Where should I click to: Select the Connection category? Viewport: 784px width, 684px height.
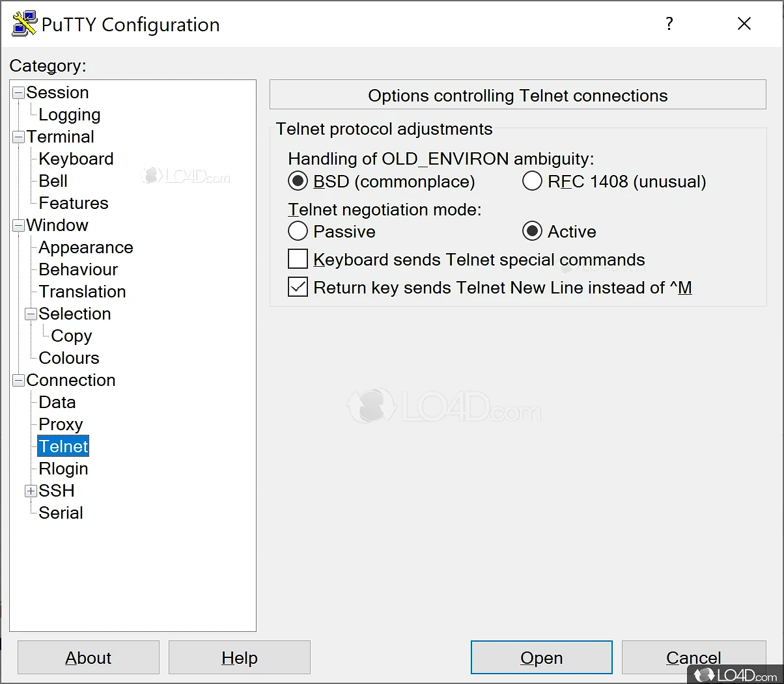71,380
